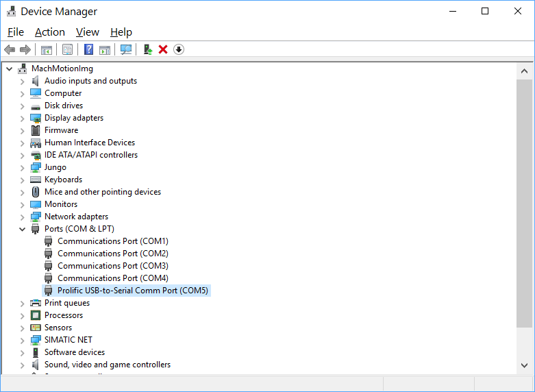The height and width of the screenshot is (392, 535).
Task: Expand the Network adapters category
Action: [x=23, y=217]
